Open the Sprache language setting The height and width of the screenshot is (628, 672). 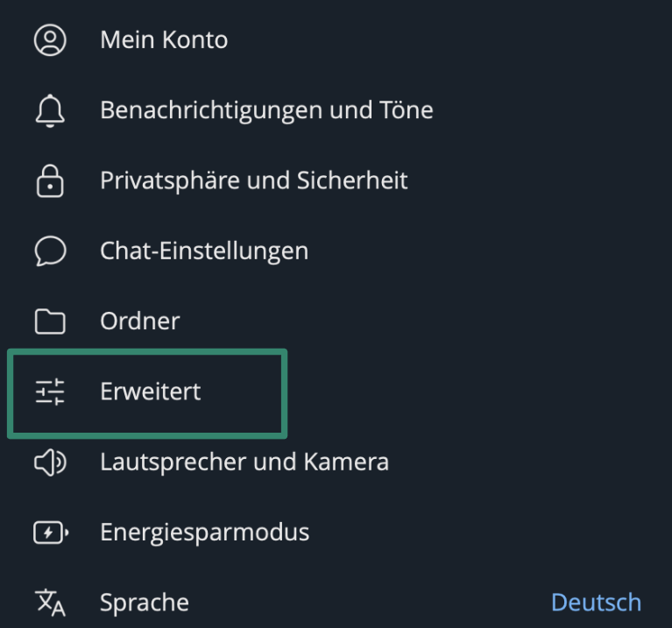(145, 603)
